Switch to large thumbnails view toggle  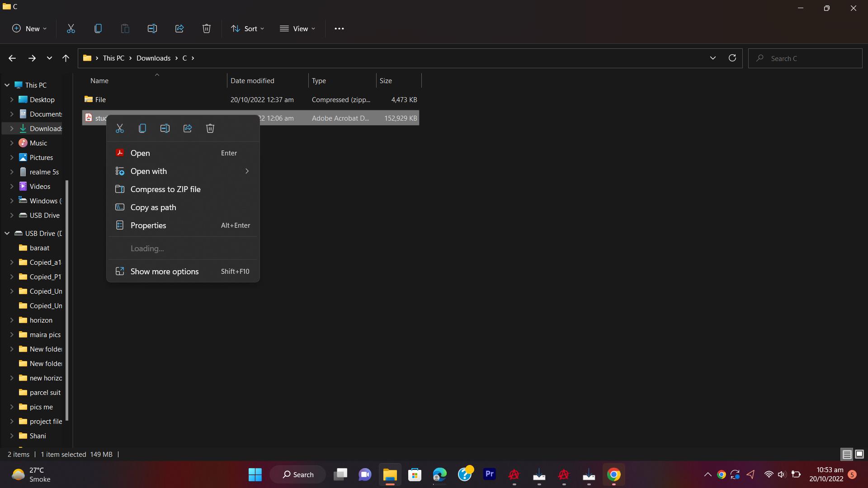[x=859, y=454]
